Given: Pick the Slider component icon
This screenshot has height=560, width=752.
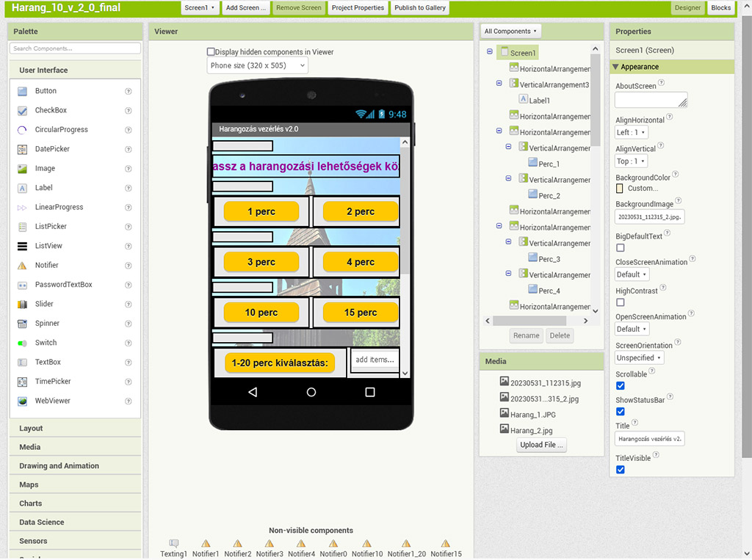Looking at the screenshot, I should coord(22,305).
